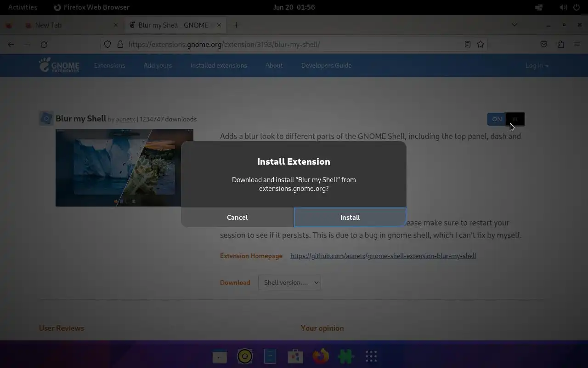
Task: Confirm with the Install button
Action: pyautogui.click(x=350, y=217)
